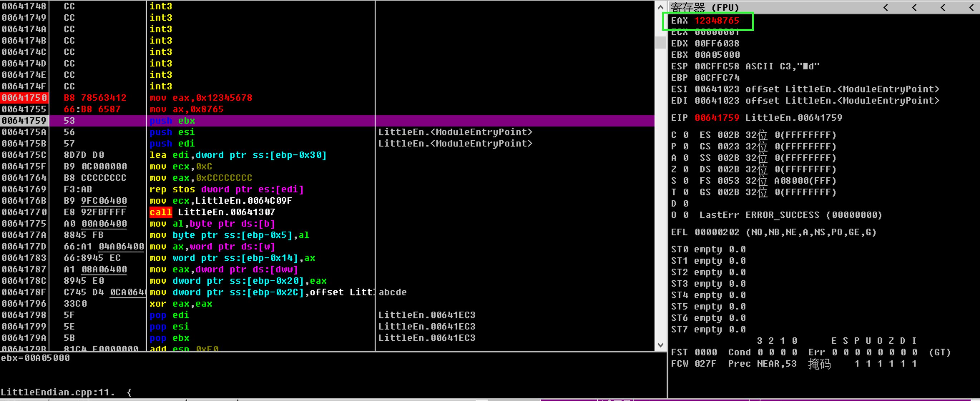The width and height of the screenshot is (980, 401).
Task: Select FST value 0000
Action: 706,352
